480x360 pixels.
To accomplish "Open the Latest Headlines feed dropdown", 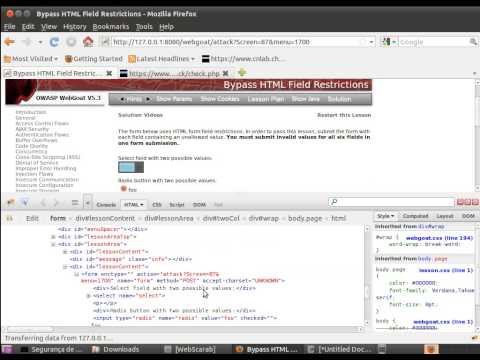I will tap(161, 59).
